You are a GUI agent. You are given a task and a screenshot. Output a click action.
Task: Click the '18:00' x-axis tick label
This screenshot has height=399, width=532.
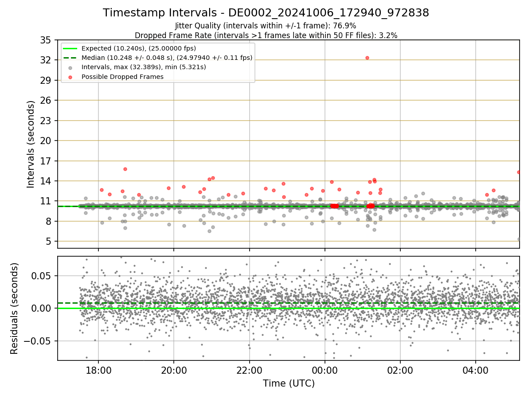point(98,370)
